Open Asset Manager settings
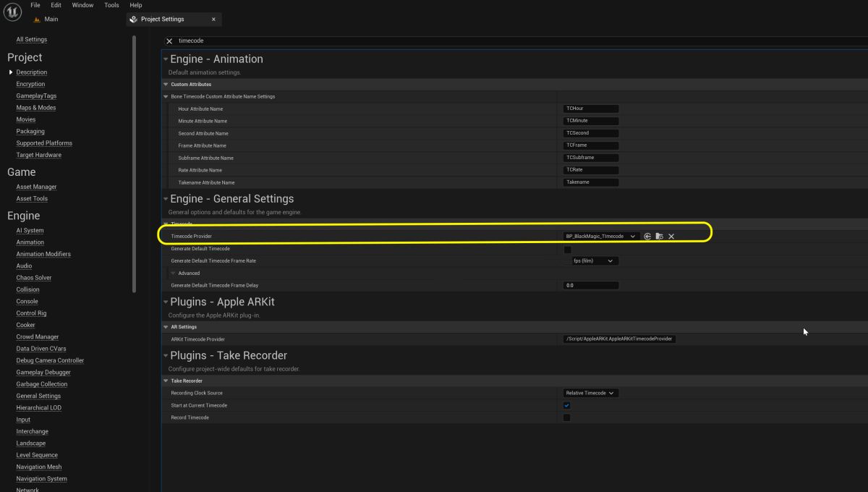 (36, 187)
